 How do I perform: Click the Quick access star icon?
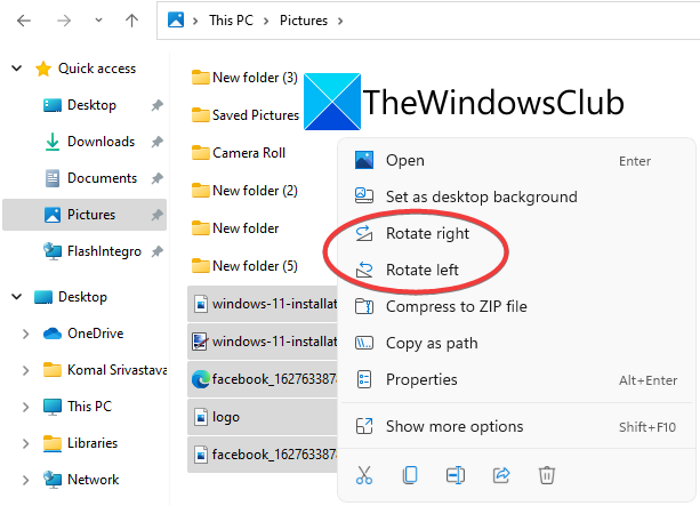[x=43, y=69]
